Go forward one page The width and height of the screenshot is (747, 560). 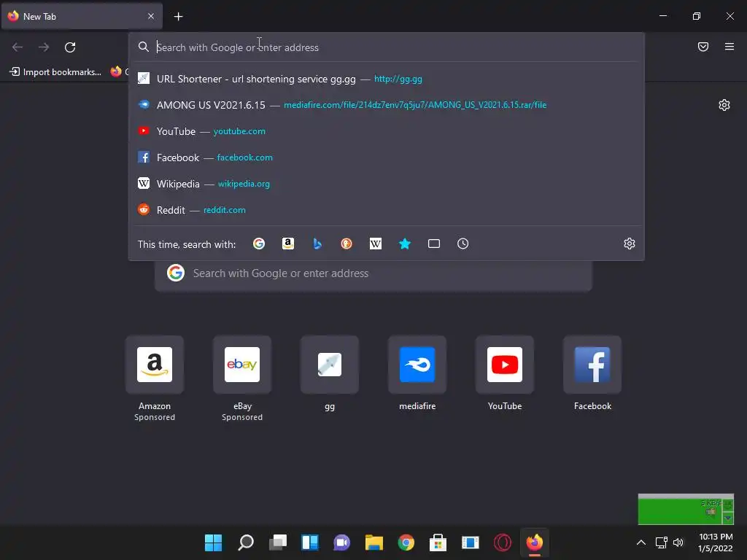(x=44, y=47)
